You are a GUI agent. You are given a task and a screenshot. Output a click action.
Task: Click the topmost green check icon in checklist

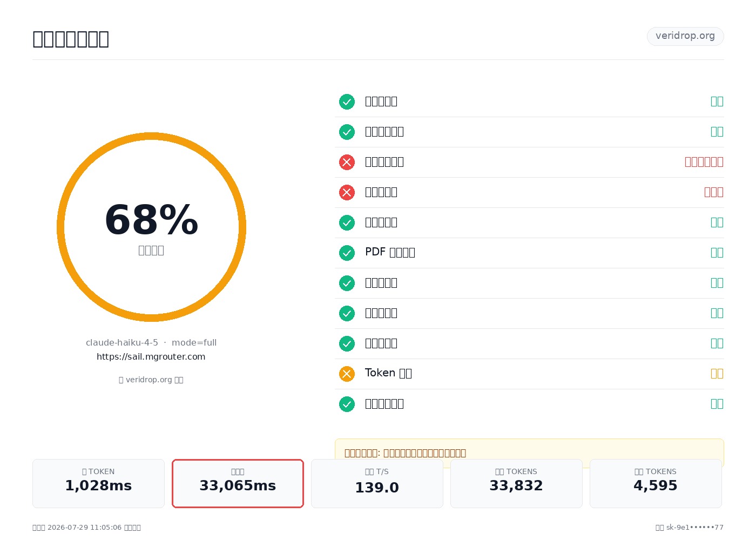click(347, 102)
